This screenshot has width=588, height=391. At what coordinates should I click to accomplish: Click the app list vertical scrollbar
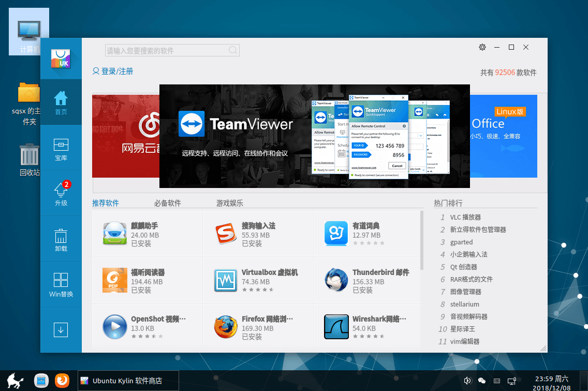[422, 240]
